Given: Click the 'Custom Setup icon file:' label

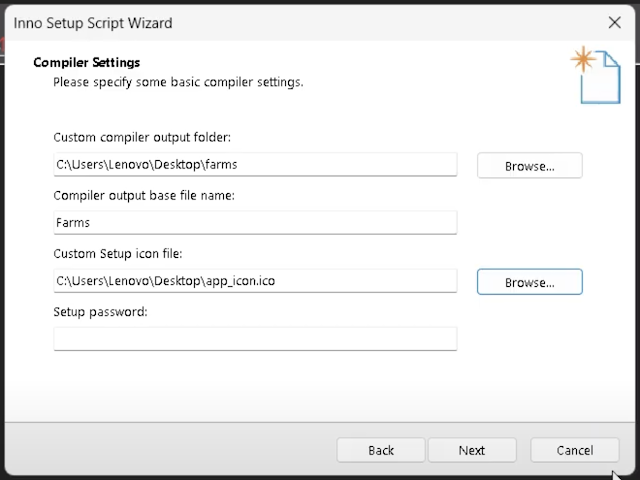Looking at the screenshot, I should [x=118, y=253].
